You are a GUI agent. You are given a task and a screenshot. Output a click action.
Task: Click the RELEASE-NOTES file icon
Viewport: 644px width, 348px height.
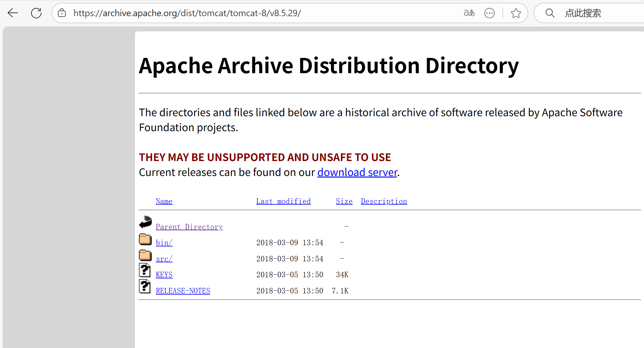pyautogui.click(x=145, y=286)
